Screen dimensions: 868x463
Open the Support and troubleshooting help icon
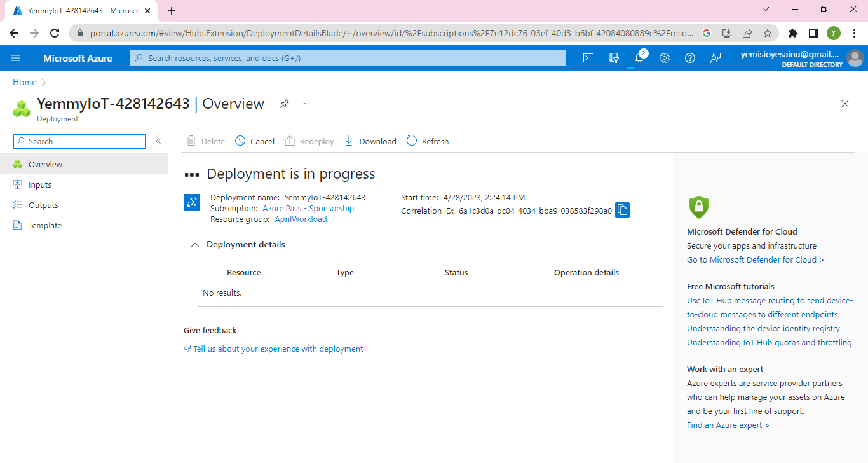click(x=690, y=58)
